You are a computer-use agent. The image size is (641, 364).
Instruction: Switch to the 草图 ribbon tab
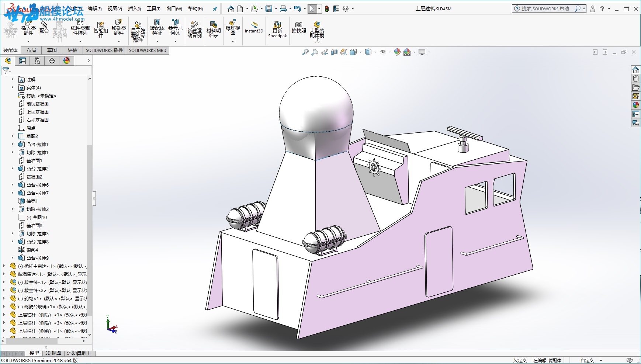[x=52, y=50]
